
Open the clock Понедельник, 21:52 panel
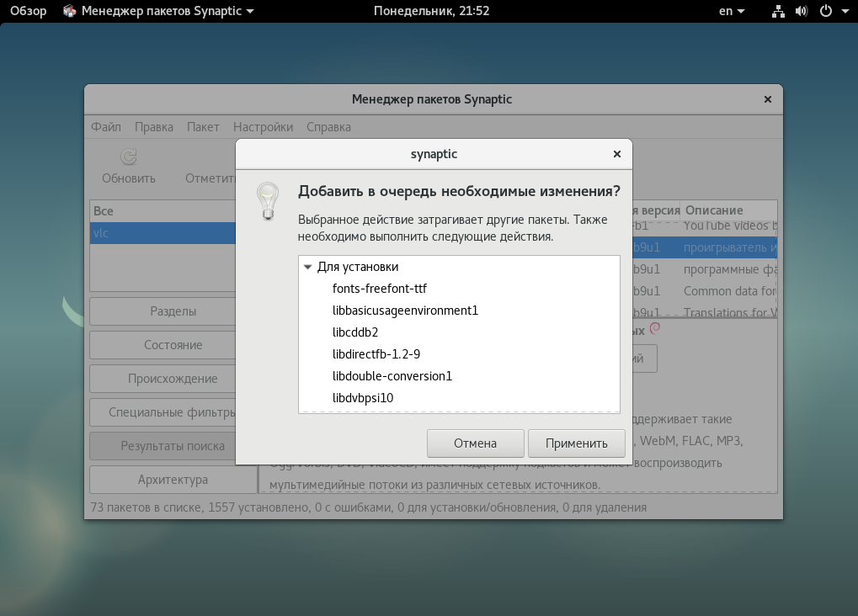point(431,11)
